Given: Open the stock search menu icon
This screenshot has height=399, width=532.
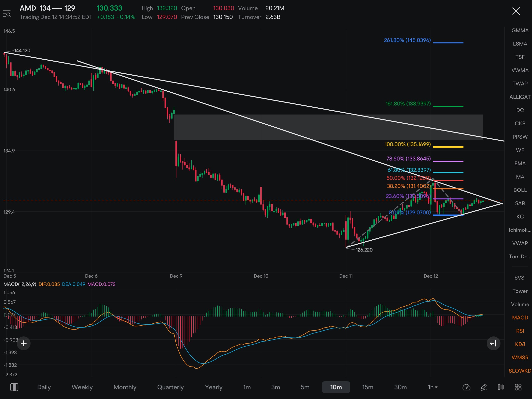Looking at the screenshot, I should click(7, 14).
